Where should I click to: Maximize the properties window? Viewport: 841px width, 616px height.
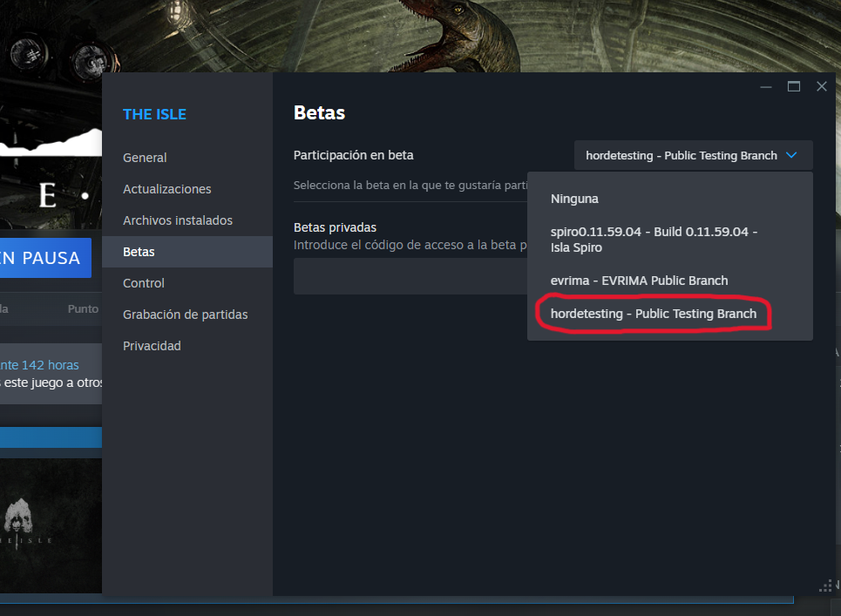pyautogui.click(x=794, y=87)
